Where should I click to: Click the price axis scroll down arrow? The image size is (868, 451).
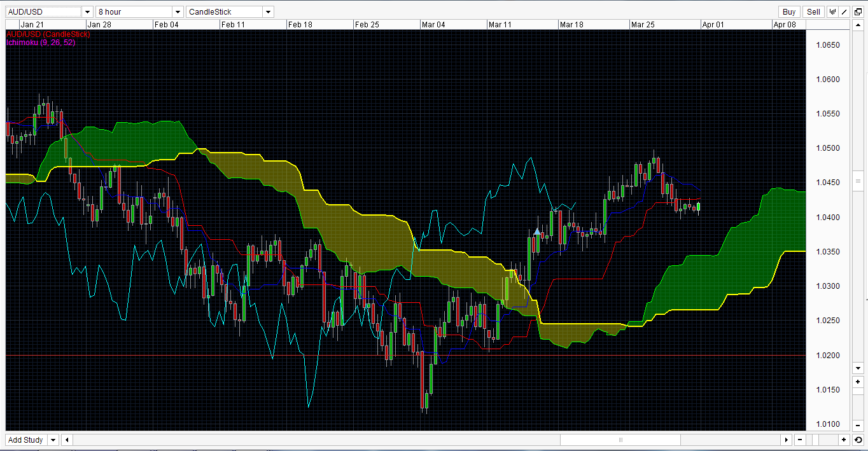point(858,368)
